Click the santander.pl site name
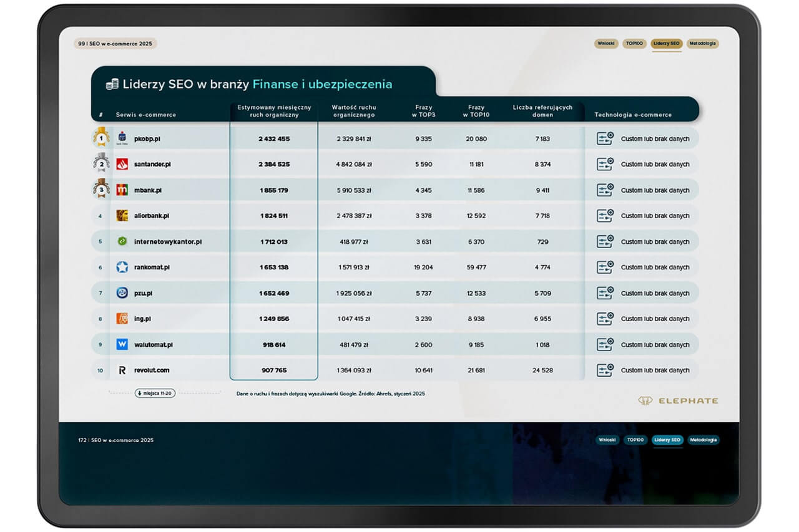This screenshot has height=532, width=799. [152, 164]
